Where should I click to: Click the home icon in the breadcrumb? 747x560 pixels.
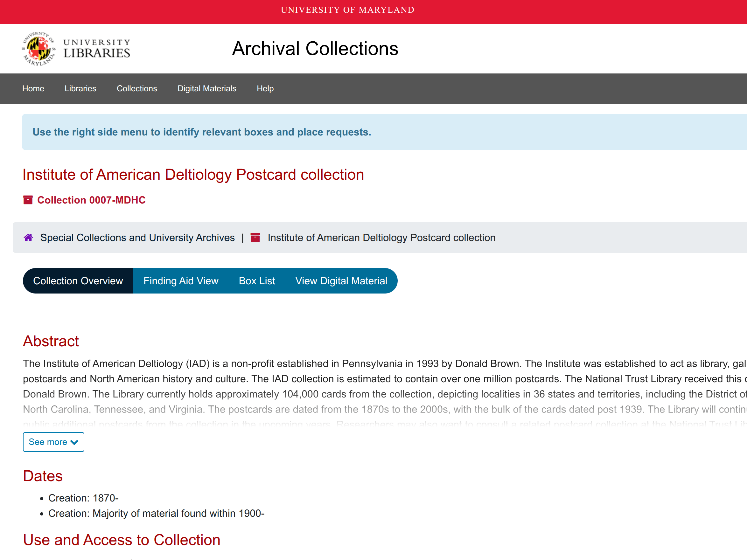point(28,237)
